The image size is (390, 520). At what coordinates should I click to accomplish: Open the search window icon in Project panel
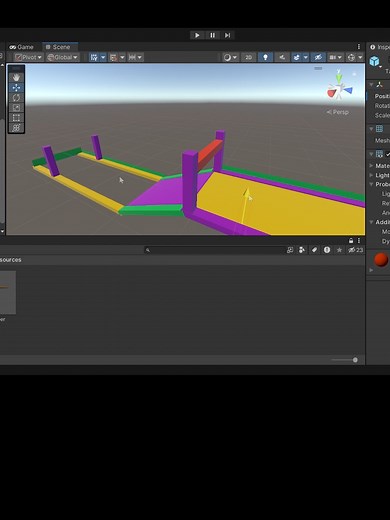coord(290,250)
